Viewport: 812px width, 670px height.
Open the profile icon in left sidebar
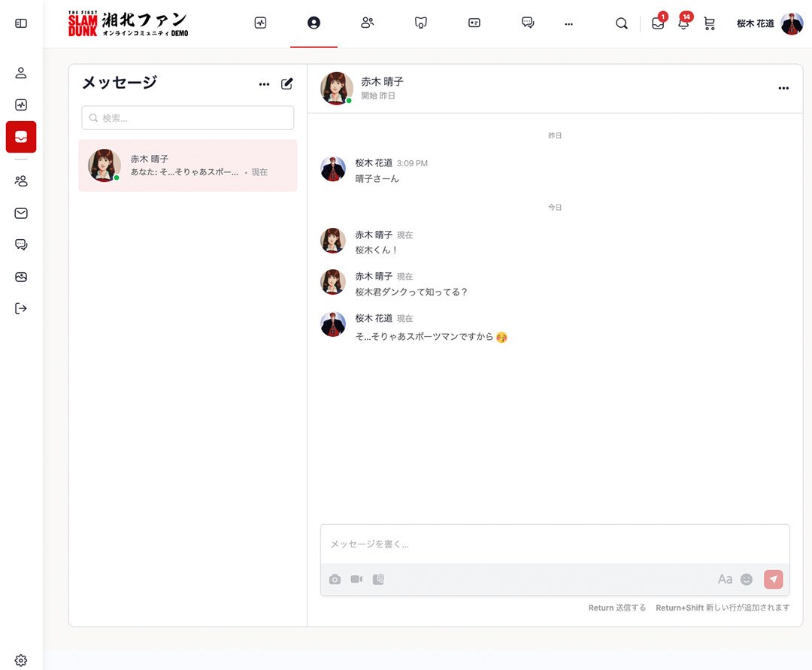pos(21,73)
